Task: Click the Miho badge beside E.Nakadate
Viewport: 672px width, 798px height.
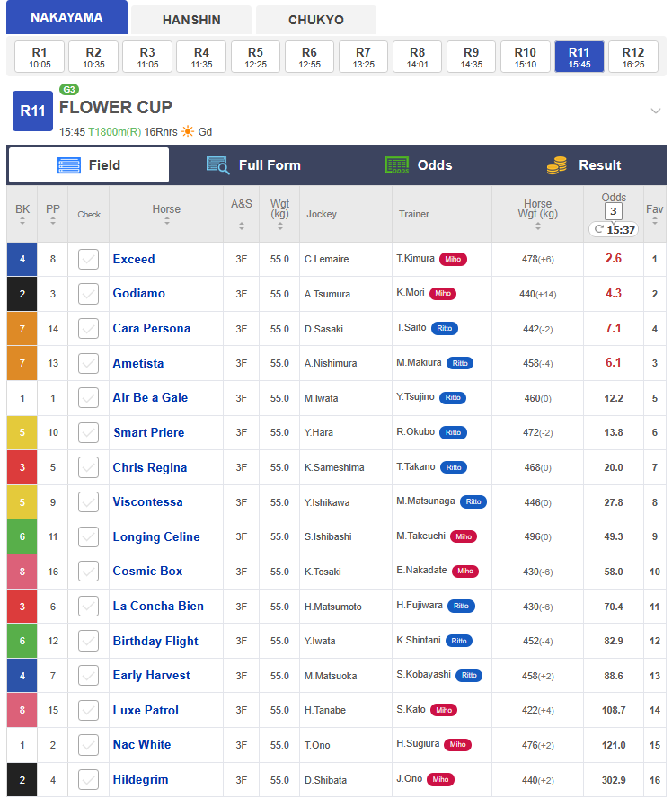Action: (465, 571)
